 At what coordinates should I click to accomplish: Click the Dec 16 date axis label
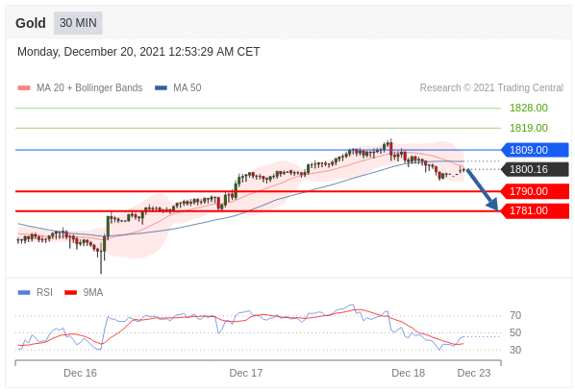pyautogui.click(x=80, y=373)
